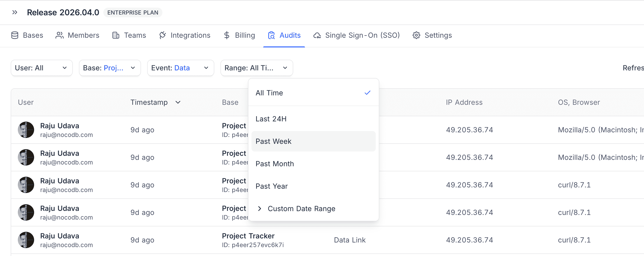The height and width of the screenshot is (256, 644).
Task: Click the Teams building icon
Action: (116, 35)
